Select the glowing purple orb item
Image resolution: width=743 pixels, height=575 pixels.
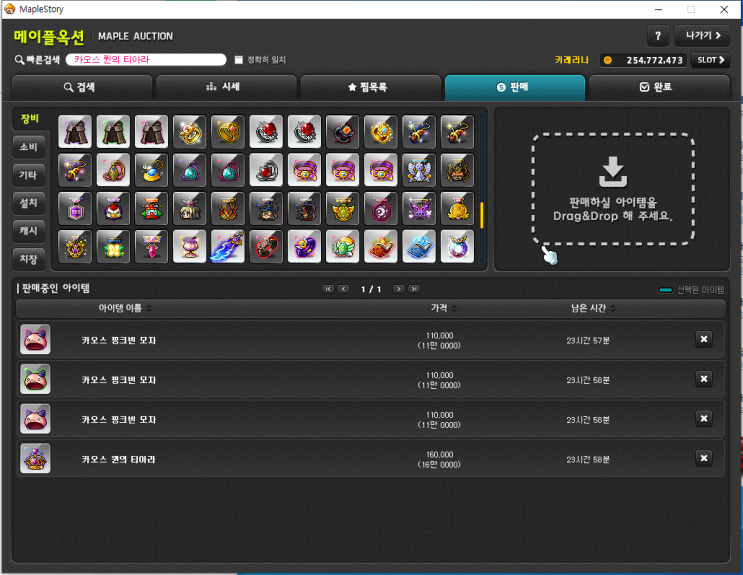[457, 246]
